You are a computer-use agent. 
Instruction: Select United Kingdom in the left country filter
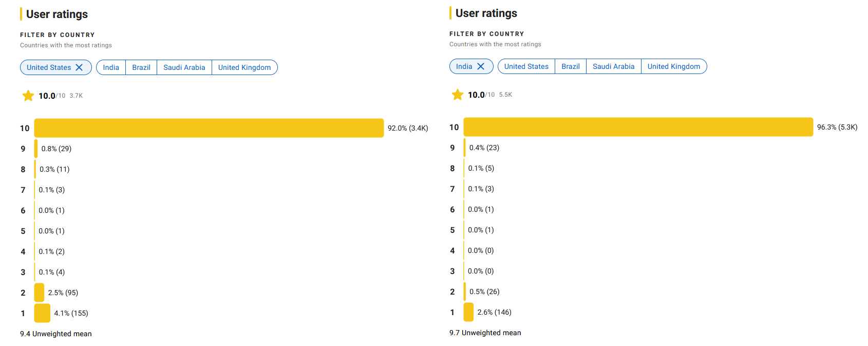(x=244, y=67)
